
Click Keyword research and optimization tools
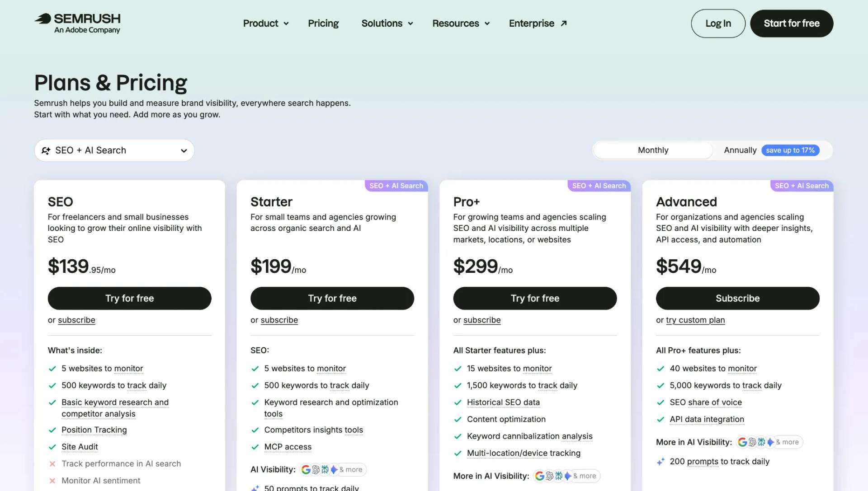pyautogui.click(x=331, y=408)
